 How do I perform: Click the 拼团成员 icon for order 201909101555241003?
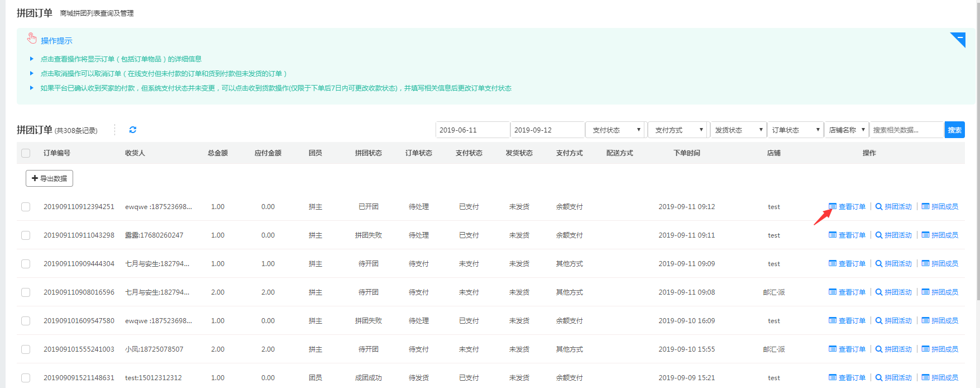click(925, 349)
